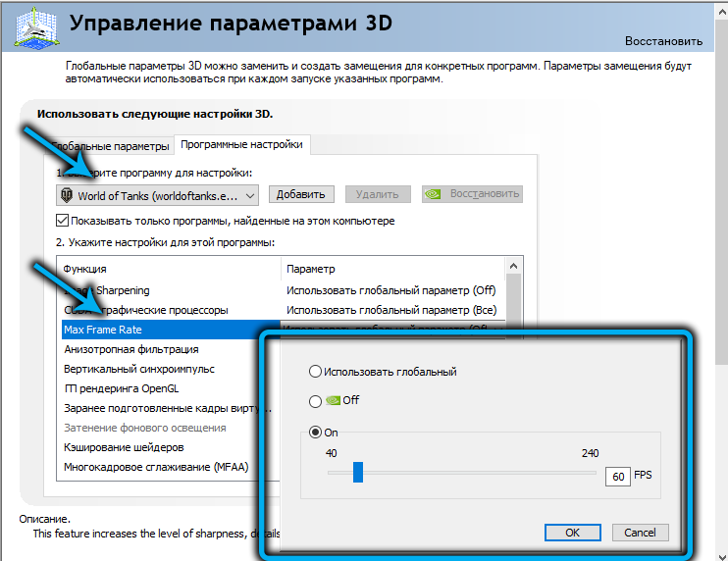The image size is (728, 561).
Task: Open the Image Sharpening parameter value
Action: [x=390, y=290]
